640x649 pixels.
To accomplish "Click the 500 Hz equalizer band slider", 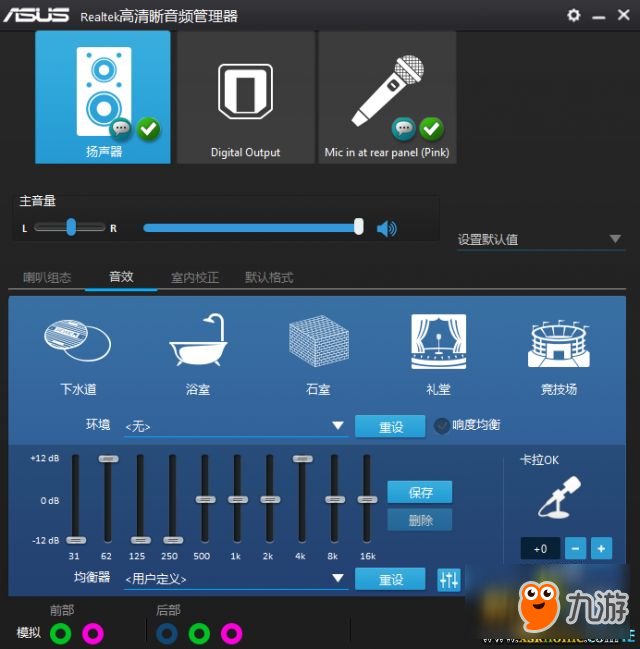I will pos(205,500).
